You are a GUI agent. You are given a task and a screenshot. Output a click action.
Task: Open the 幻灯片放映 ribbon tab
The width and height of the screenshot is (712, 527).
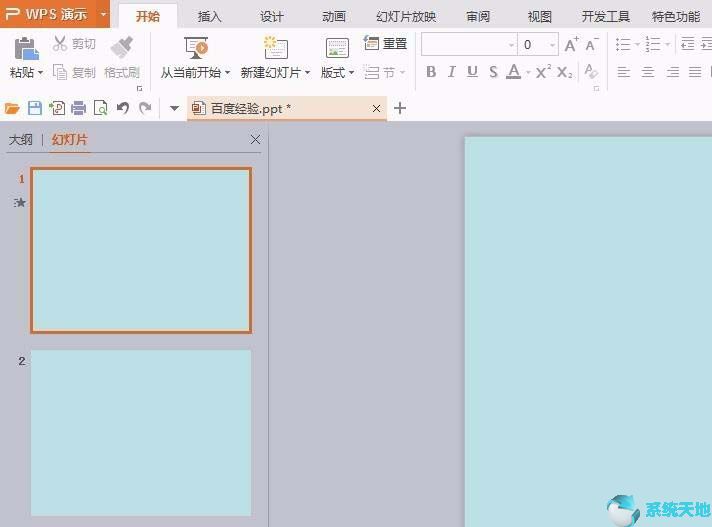[x=406, y=17]
